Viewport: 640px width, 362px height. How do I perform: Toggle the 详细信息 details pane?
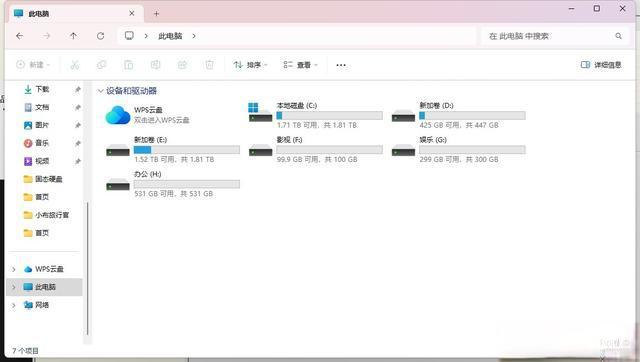point(601,64)
